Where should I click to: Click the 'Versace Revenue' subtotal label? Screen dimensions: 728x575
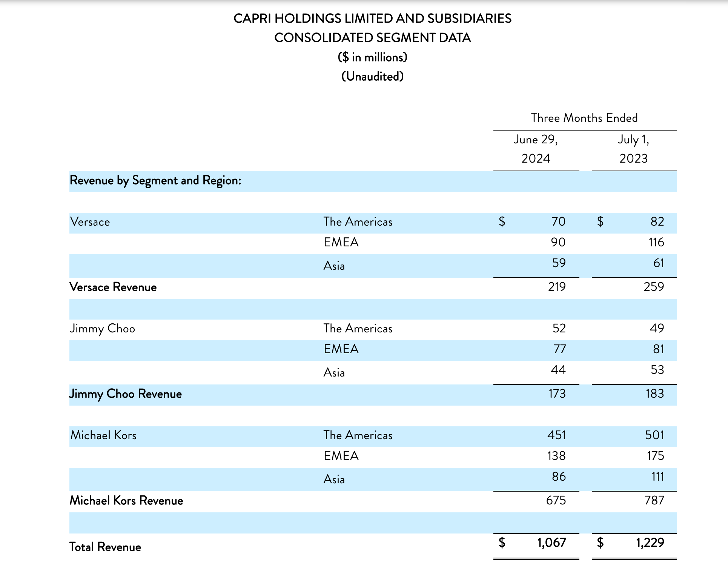[113, 287]
